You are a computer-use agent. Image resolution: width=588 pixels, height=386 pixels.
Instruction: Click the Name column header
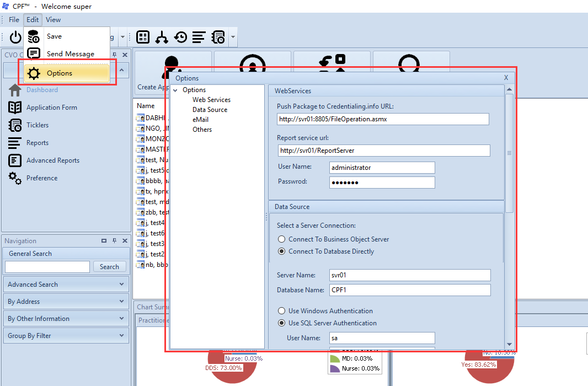[x=146, y=106]
